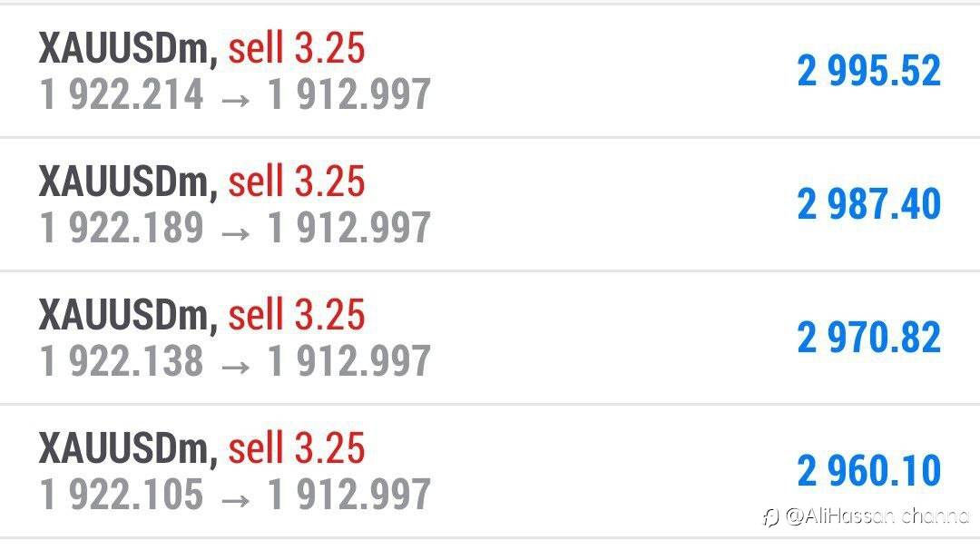Click "sell 3.25" on the 2 960.10 trade
The image size is (980, 550).
pos(296,449)
